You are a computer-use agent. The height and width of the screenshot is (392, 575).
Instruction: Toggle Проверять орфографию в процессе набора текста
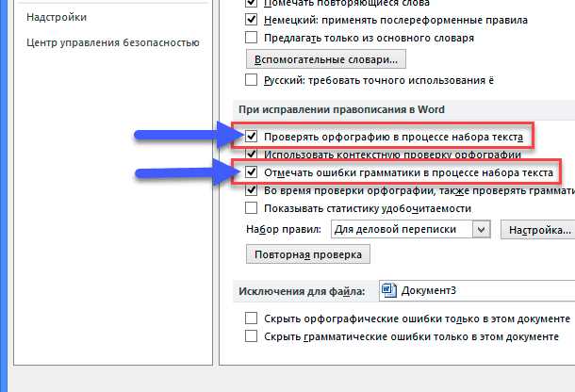click(x=251, y=136)
